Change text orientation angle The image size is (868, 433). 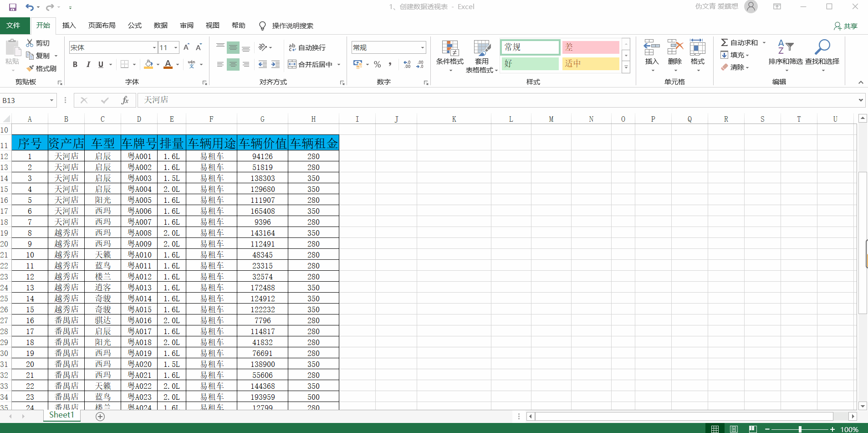click(263, 47)
